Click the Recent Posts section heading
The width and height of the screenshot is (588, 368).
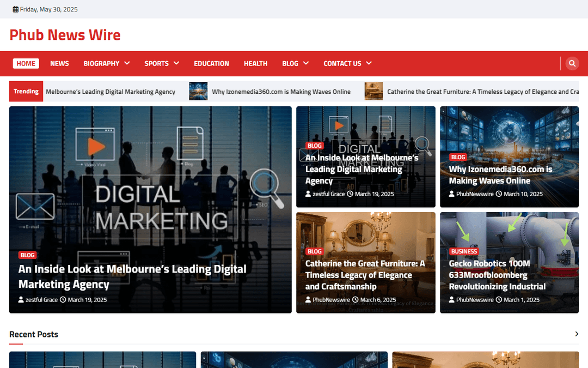(x=34, y=334)
